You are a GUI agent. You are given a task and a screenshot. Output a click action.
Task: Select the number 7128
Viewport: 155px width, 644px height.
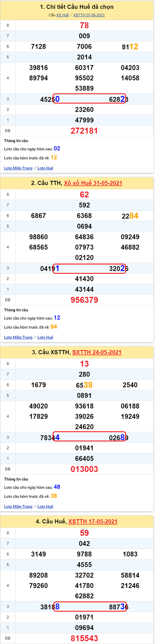coord(38,46)
